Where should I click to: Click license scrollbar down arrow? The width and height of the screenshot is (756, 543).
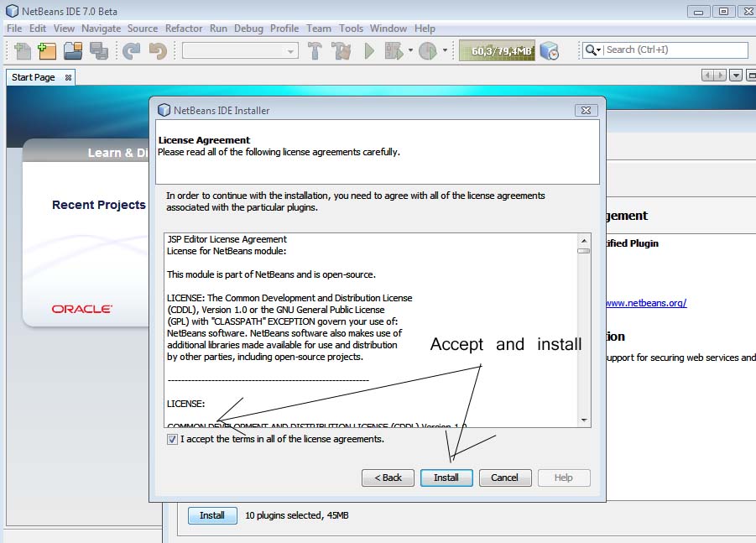584,420
